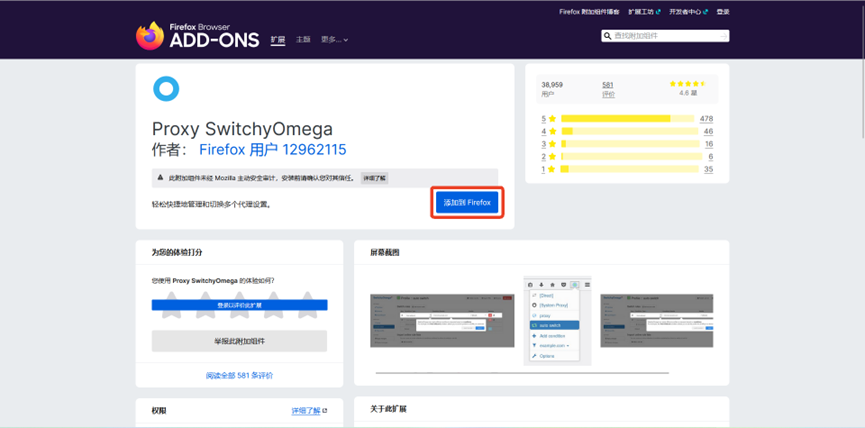Open 开发者中心 external link

(688, 12)
